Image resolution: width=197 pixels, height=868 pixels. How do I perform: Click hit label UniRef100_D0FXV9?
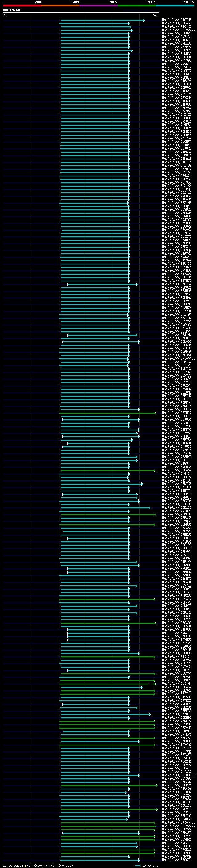pos(177,531)
